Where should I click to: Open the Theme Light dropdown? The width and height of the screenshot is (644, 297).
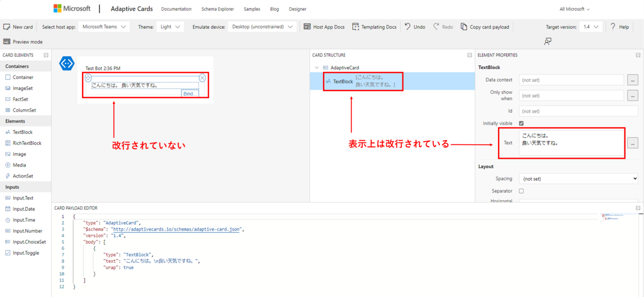pos(170,27)
